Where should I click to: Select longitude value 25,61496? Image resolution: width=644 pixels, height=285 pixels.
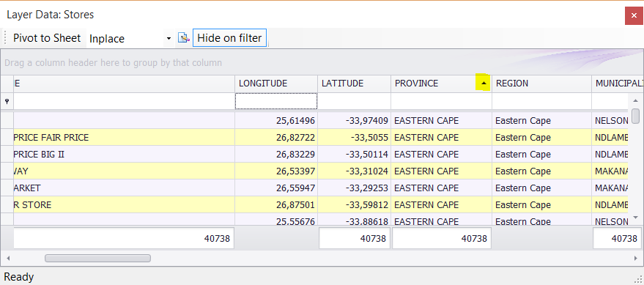(276, 121)
